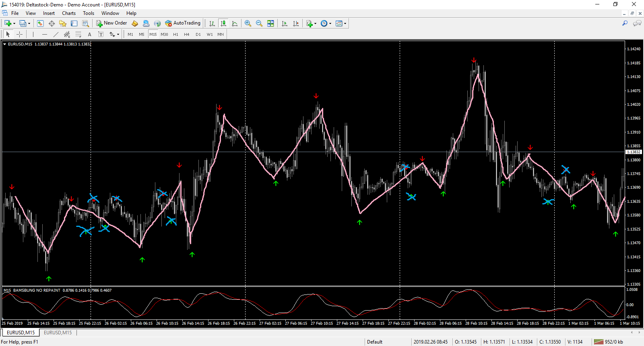Switch to the inactive grey EURUSD,M15 chart tab
644x346 pixels.
point(58,333)
